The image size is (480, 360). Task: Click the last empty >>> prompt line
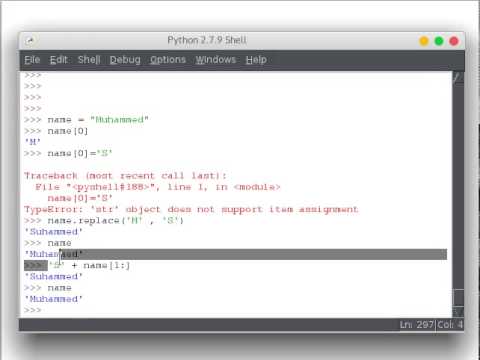pos(33,310)
